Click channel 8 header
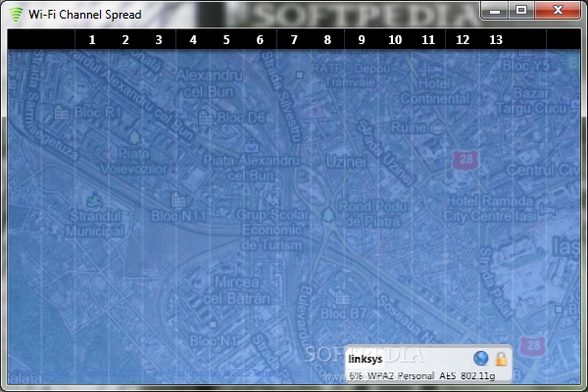 327,40
